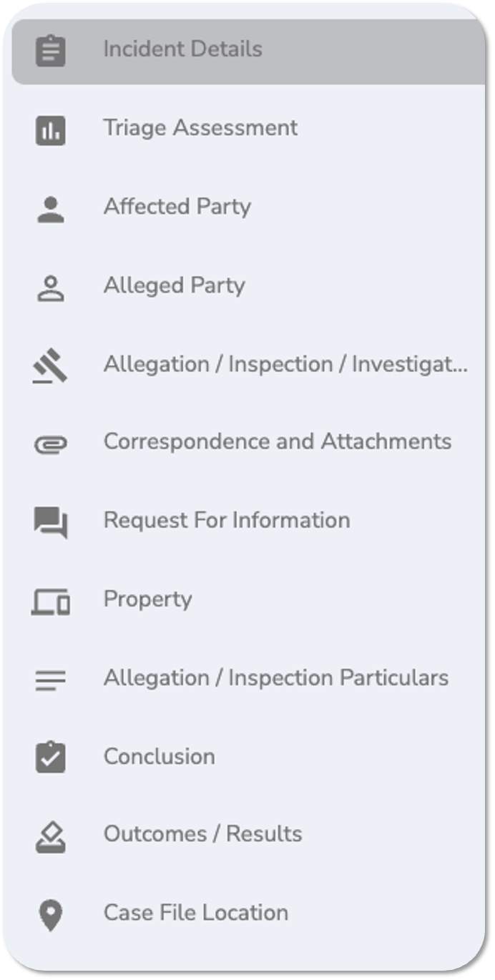Viewport: 495px width, 980px height.
Task: Click the Alleged Party outlined person icon
Action: click(x=49, y=285)
